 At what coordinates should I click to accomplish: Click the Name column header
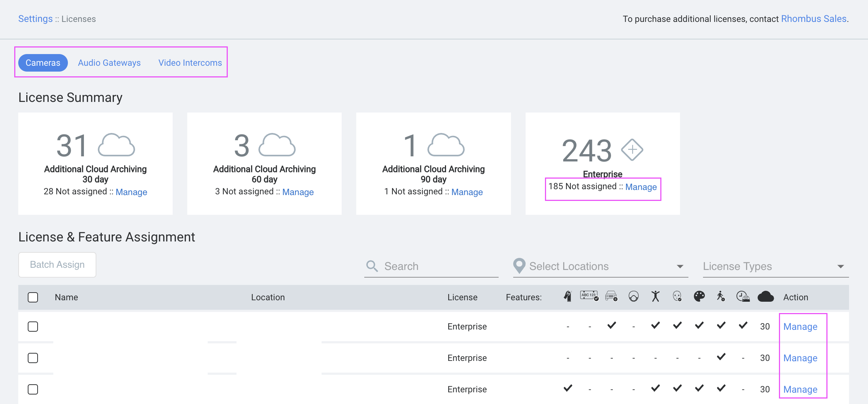point(66,297)
